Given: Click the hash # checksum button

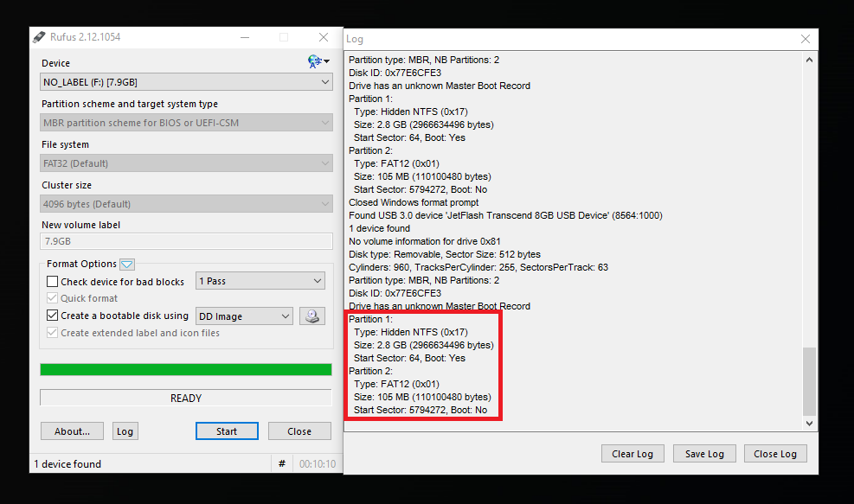Looking at the screenshot, I should pos(281,463).
